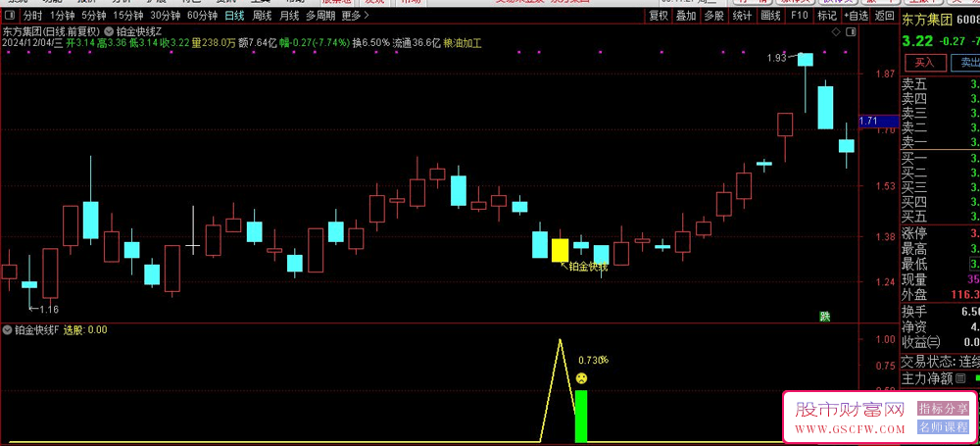980x446 pixels.
Task: Select the 1分钟 period
Action: point(62,16)
